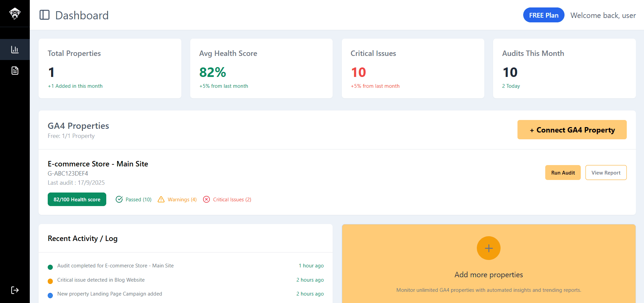
Task: Click the red Critical Issues X icon
Action: [206, 199]
